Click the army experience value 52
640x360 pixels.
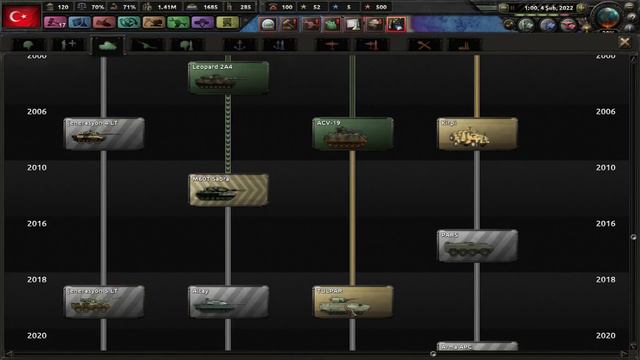click(316, 7)
